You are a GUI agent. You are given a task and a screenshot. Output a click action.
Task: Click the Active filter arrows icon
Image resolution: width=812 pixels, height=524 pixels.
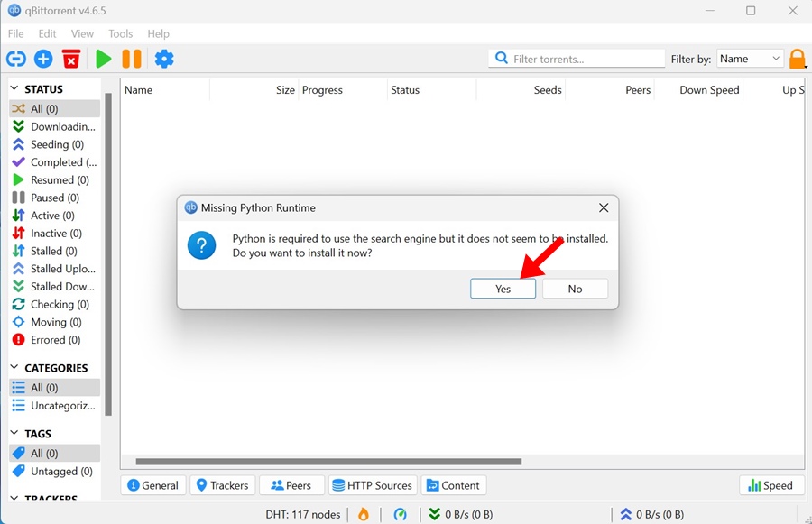click(x=19, y=216)
